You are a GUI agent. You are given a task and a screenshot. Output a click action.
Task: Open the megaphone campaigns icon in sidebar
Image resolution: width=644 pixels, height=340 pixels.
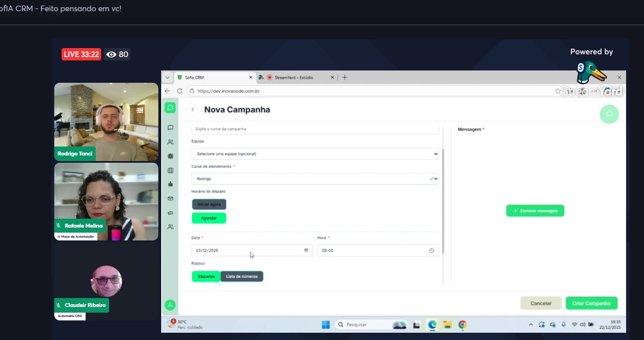click(x=170, y=212)
